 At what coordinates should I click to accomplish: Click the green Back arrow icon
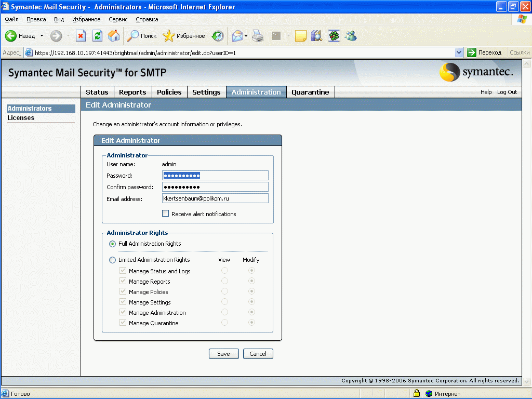[x=11, y=36]
